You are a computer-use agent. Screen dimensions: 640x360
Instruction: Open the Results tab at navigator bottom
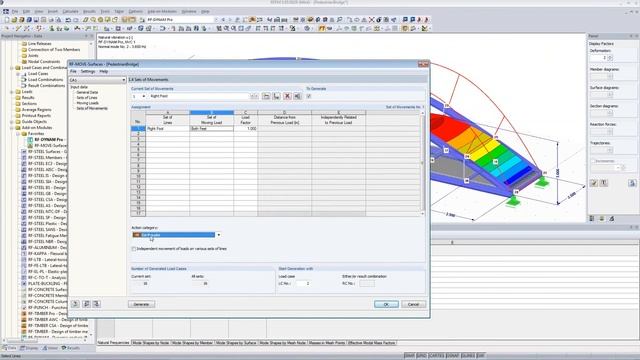click(x=71, y=348)
